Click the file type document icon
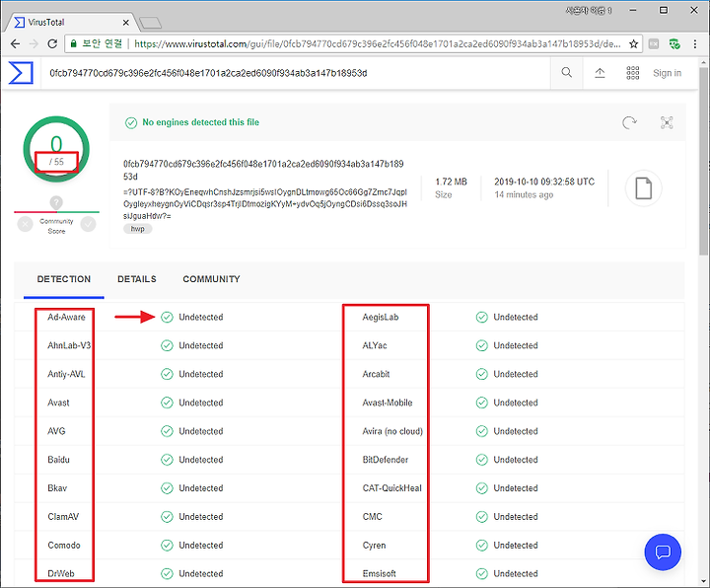This screenshot has width=710, height=588. (x=643, y=188)
